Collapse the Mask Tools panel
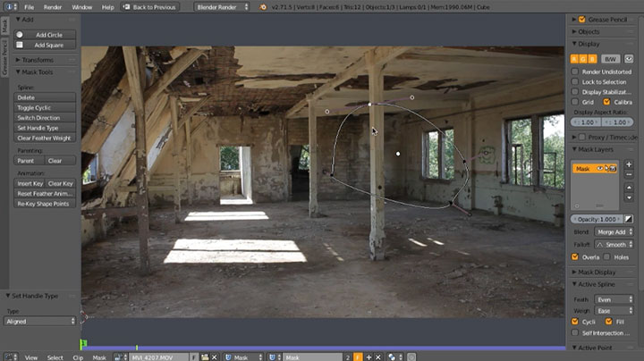 (18, 71)
